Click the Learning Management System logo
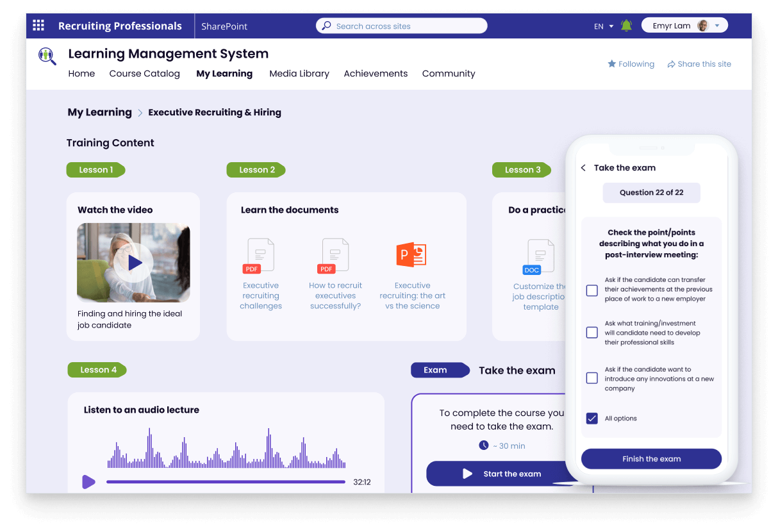This screenshot has height=532, width=778. pos(47,56)
